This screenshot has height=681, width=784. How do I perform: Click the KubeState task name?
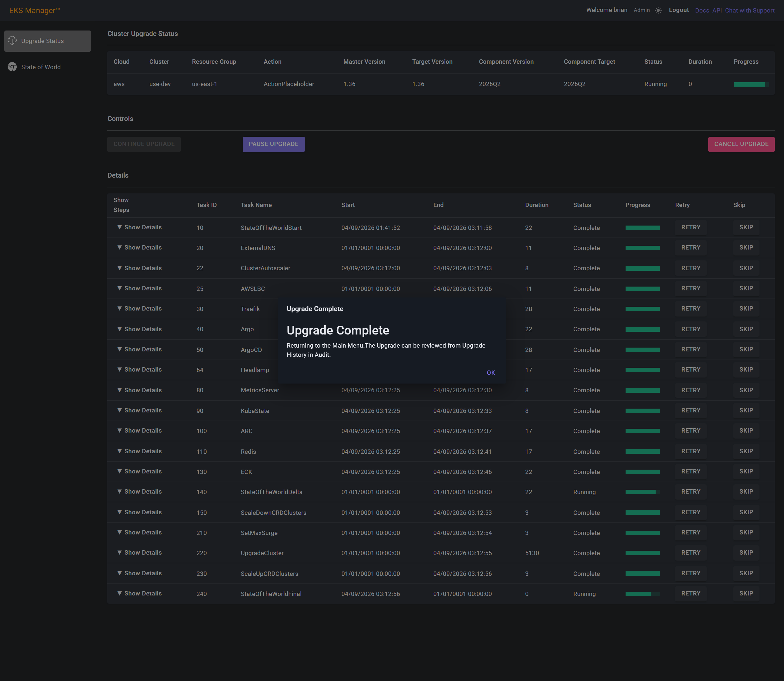[255, 411]
